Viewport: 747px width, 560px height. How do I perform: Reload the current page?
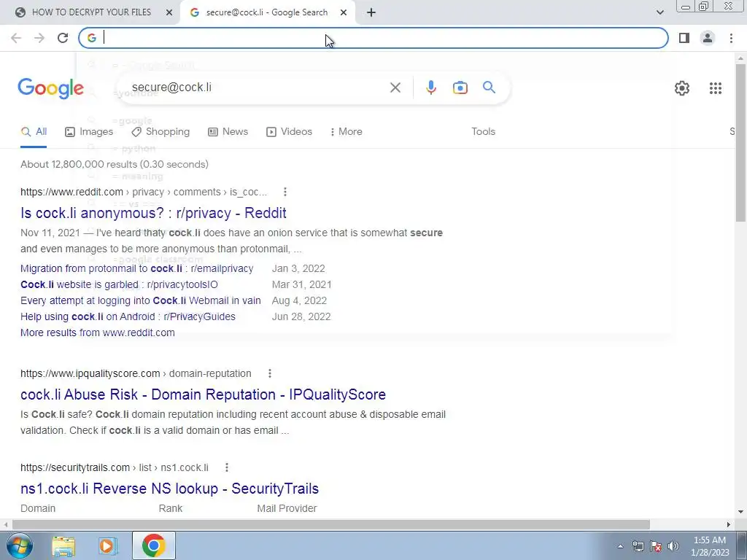pyautogui.click(x=63, y=38)
